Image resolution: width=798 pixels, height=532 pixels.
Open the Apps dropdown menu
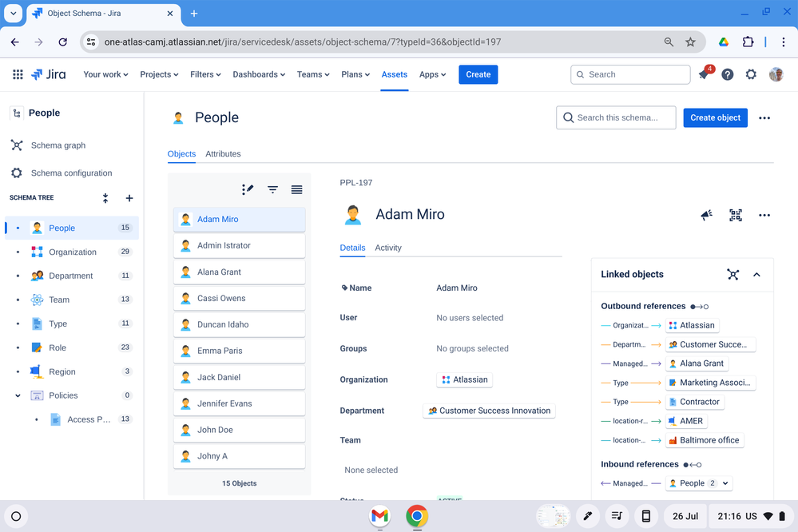[433, 74]
